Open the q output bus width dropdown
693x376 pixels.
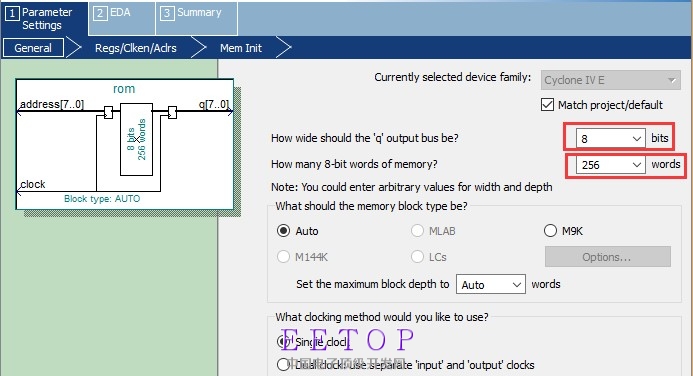pyautogui.click(x=610, y=139)
